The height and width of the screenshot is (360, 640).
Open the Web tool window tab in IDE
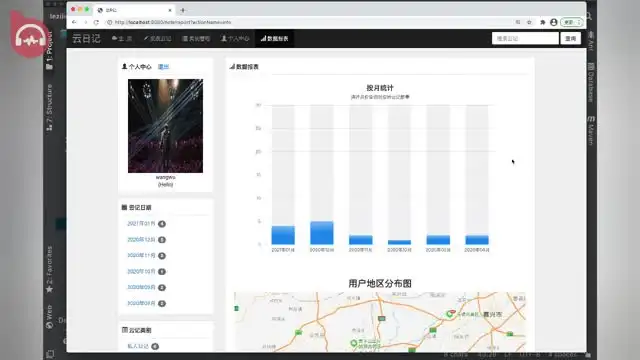pos(49,316)
